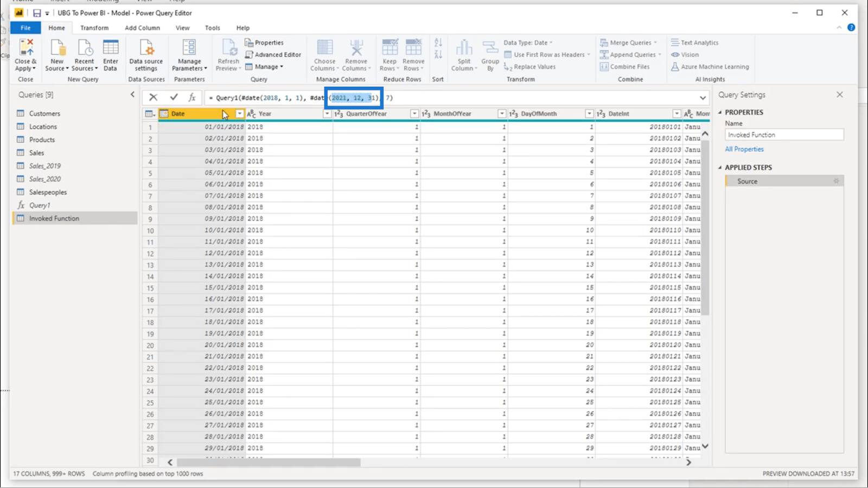Click the Group By icon

[x=490, y=48]
